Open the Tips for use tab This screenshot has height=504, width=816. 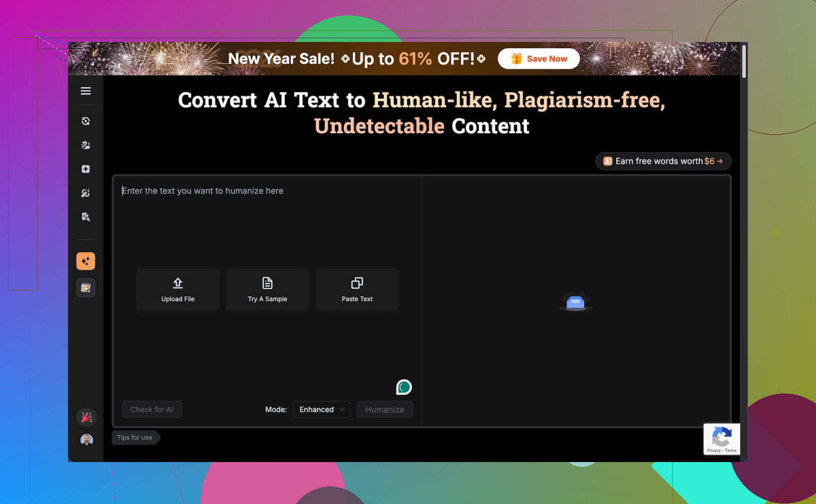[x=135, y=438]
